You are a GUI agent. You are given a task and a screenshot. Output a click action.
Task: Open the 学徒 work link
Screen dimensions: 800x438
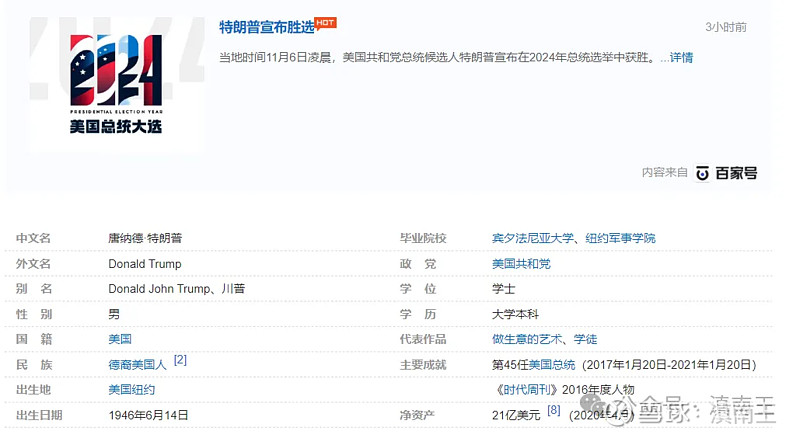click(585, 339)
